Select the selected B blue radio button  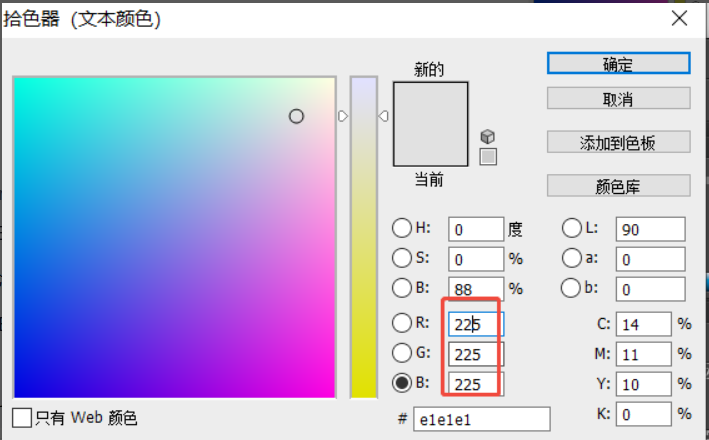point(402,383)
